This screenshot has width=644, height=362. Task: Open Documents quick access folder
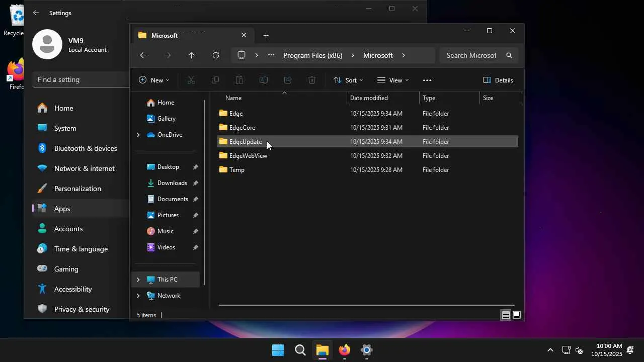[x=173, y=199]
